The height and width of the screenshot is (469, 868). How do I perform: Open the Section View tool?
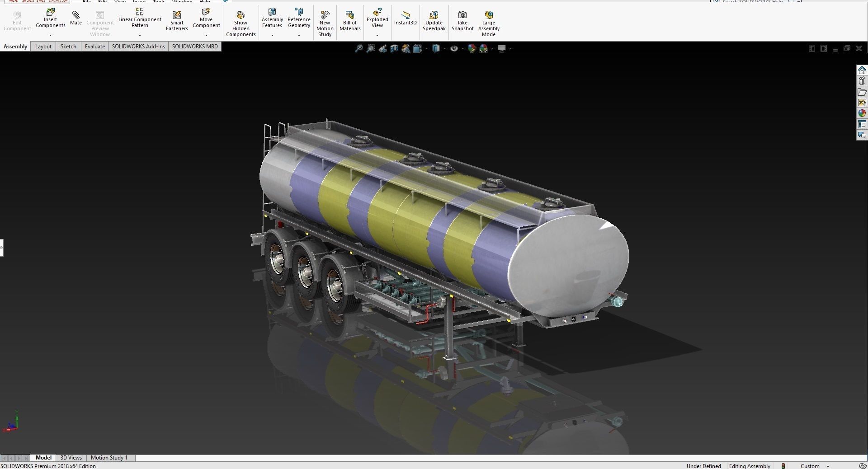394,48
